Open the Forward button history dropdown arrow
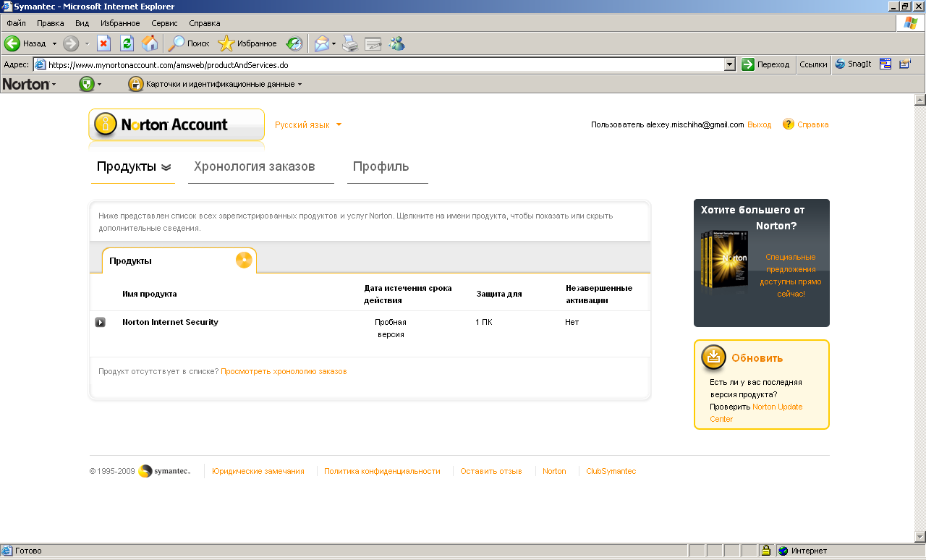Image resolution: width=926 pixels, height=560 pixels. tap(87, 44)
